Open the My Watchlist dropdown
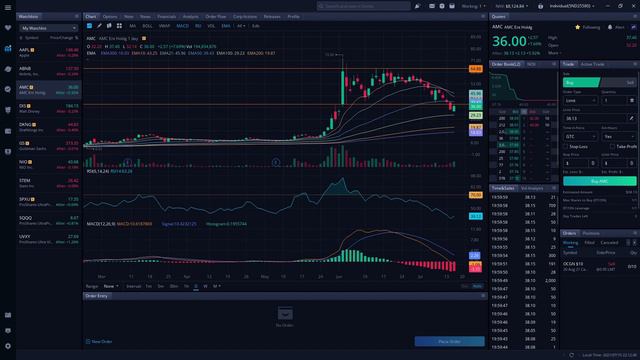 pos(48,28)
